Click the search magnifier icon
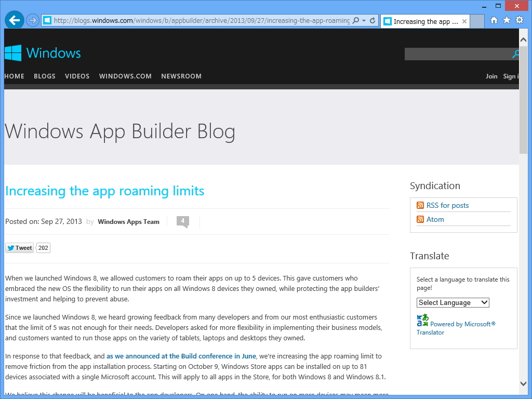Screen dimensions: 532x399 [515, 54]
